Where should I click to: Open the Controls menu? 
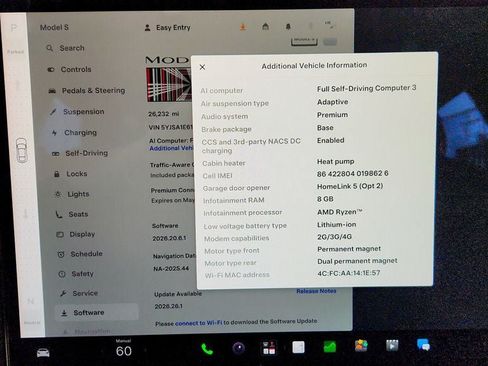[x=69, y=69]
